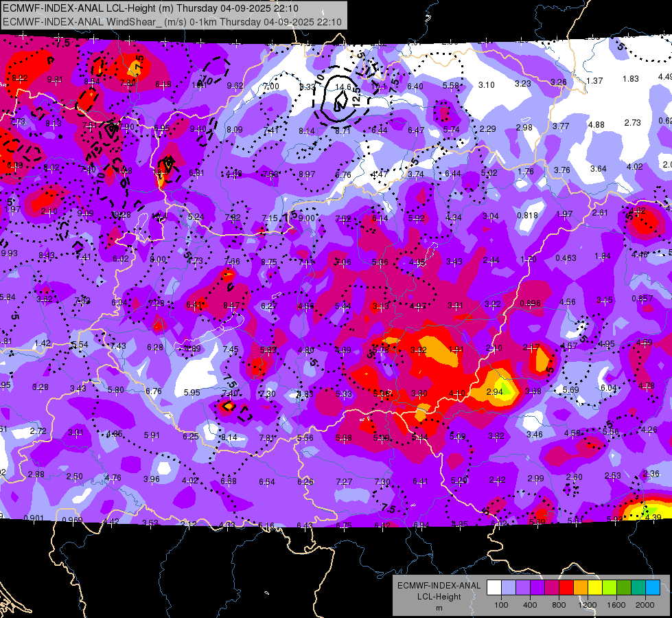Click the 1200 legend tick label

587,605
